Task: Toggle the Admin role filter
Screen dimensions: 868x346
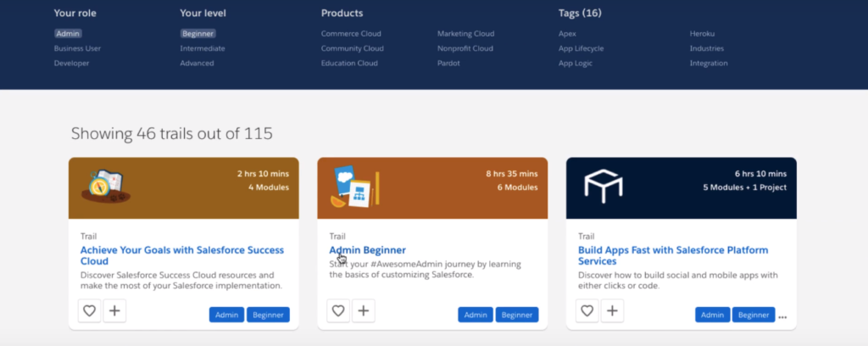Action: tap(68, 34)
